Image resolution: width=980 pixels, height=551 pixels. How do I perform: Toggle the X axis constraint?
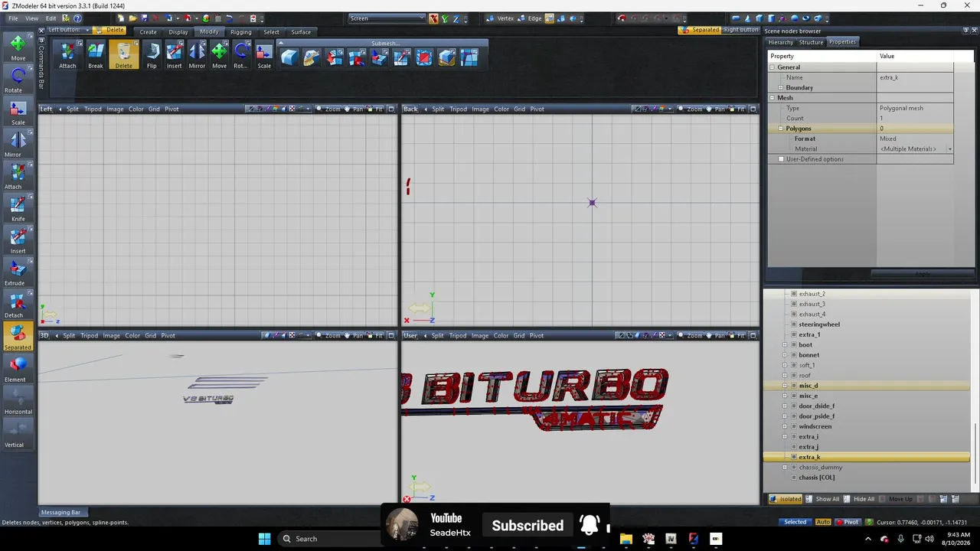433,18
